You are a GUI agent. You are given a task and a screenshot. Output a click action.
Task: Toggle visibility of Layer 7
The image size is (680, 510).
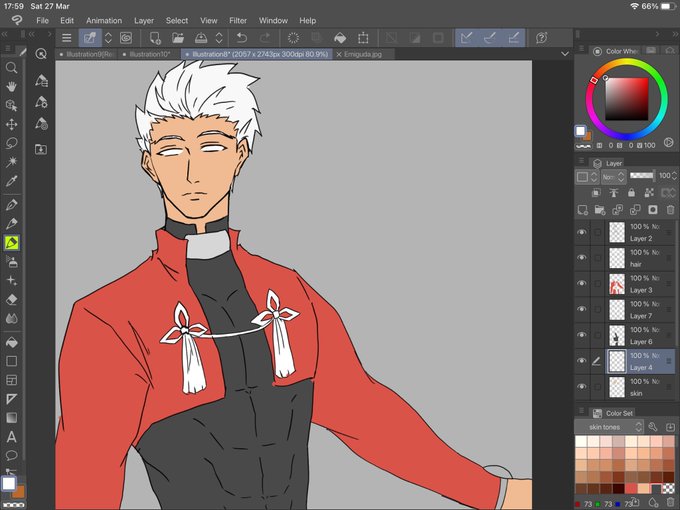click(x=582, y=309)
